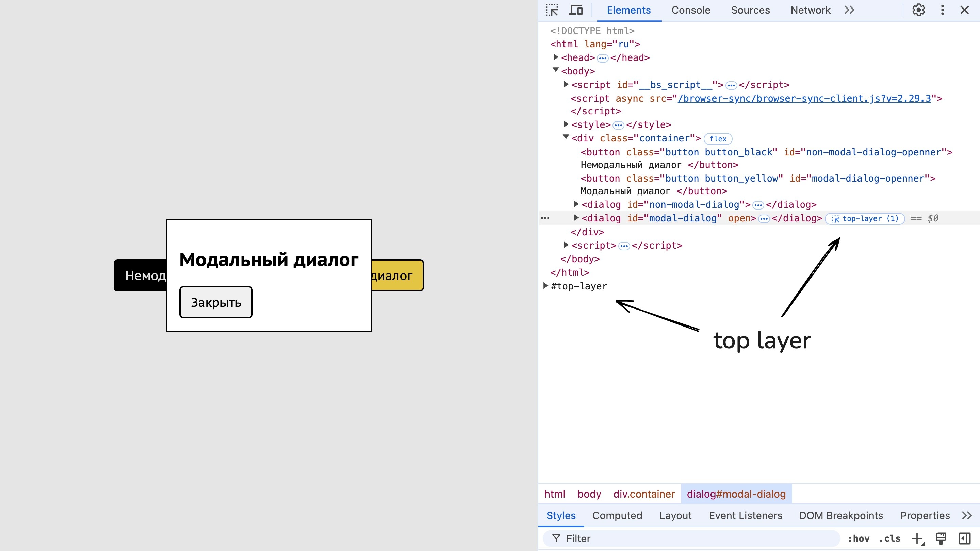Toggle the :hov element state button
Viewport: 980px width, 551px height.
point(859,538)
